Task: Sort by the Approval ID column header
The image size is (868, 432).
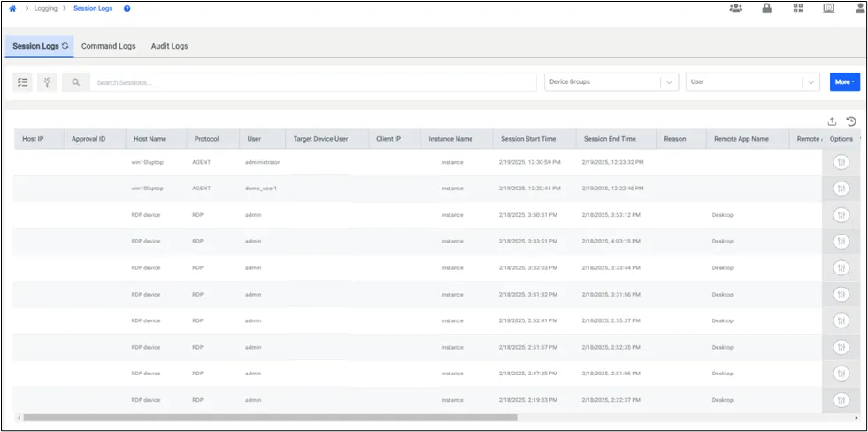Action: pos(96,139)
